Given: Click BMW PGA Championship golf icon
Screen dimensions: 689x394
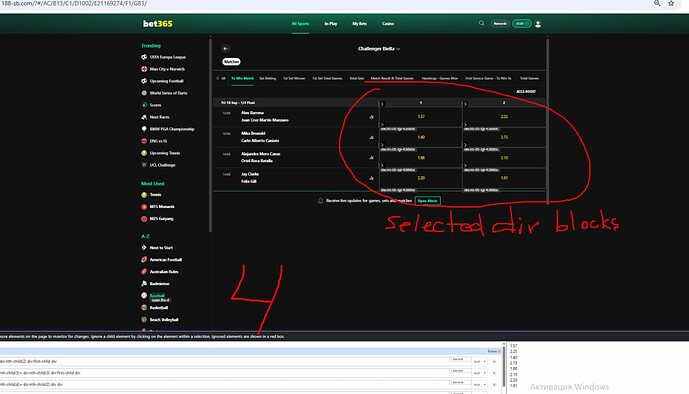Looking at the screenshot, I should (144, 129).
